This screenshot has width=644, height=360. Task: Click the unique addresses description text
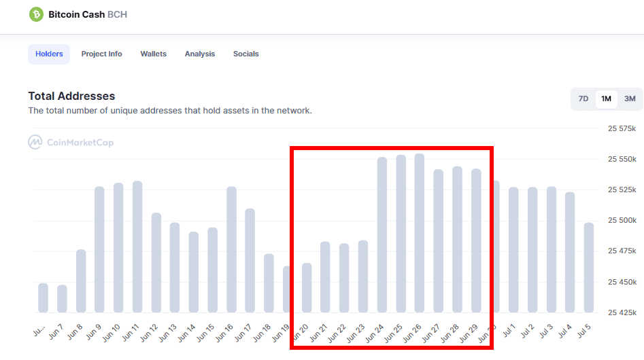tap(170, 111)
